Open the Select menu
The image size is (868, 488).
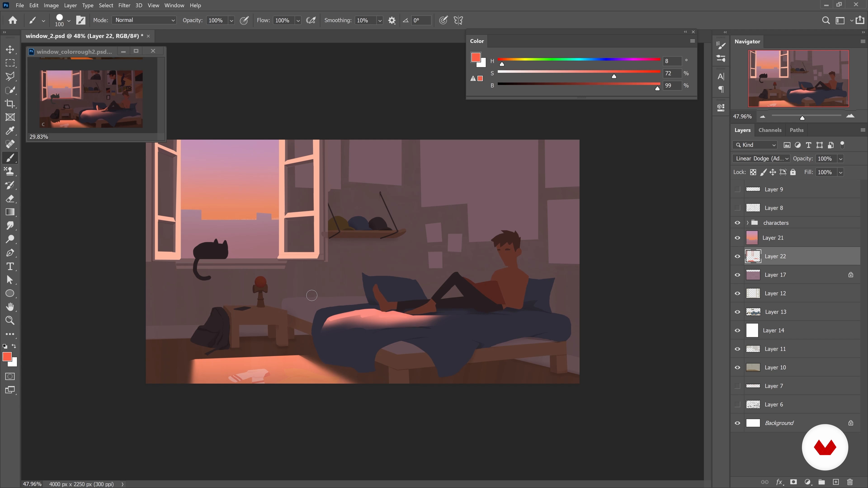[106, 5]
